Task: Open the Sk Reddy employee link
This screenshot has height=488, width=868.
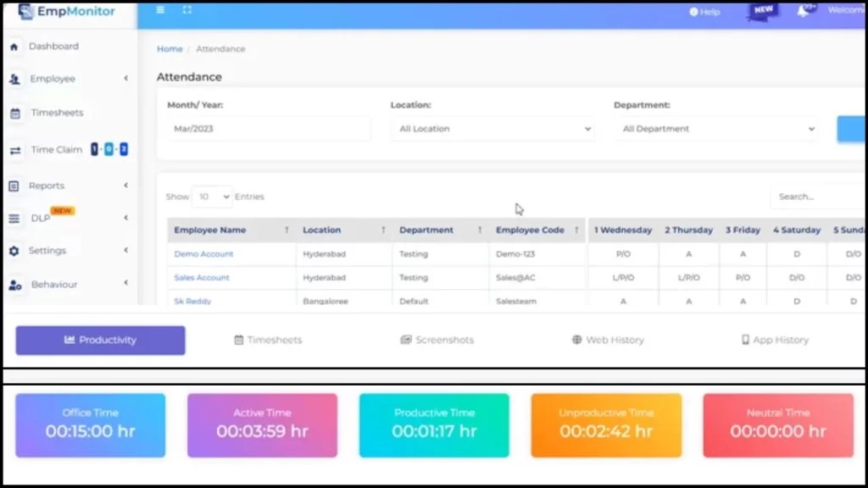Action: (x=192, y=302)
